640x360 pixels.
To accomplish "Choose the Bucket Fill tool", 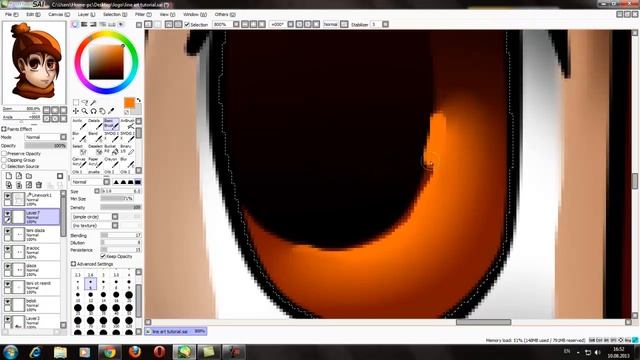I will point(111,149).
